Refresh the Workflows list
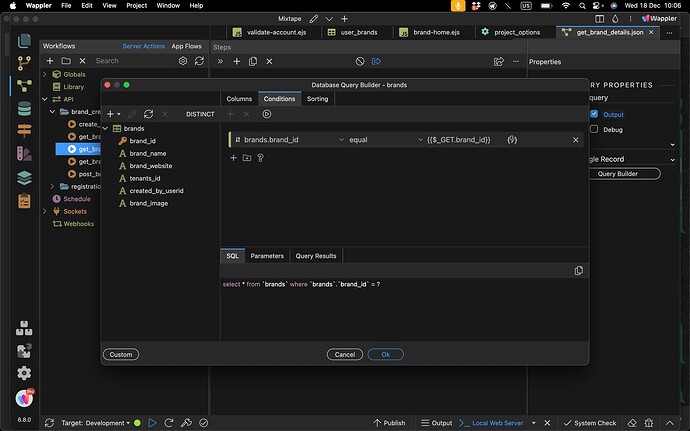Screen dimensions: 690x431 coord(199,61)
